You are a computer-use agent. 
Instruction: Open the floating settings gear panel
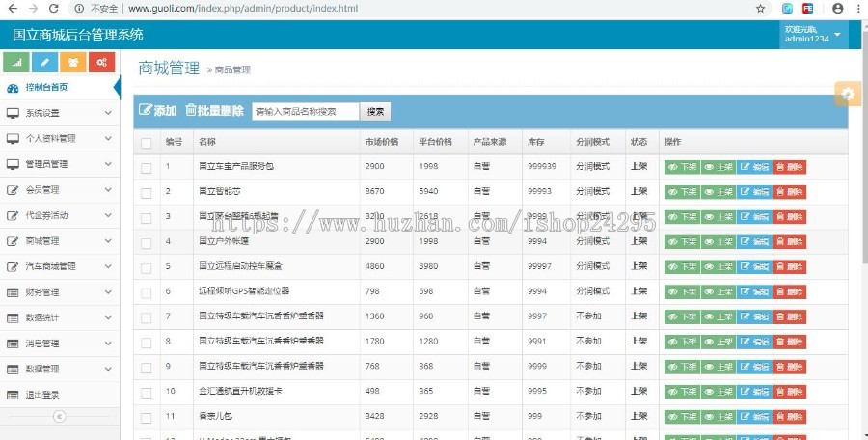(x=848, y=94)
